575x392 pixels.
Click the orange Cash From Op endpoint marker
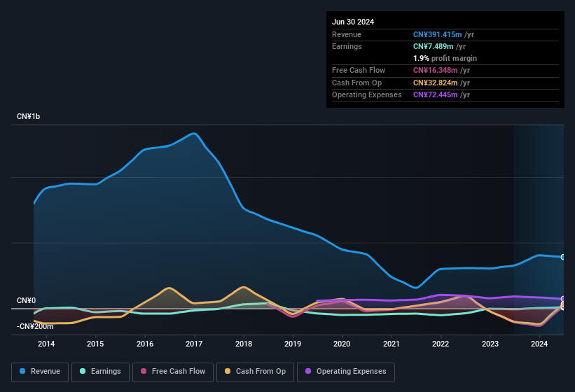pos(563,304)
